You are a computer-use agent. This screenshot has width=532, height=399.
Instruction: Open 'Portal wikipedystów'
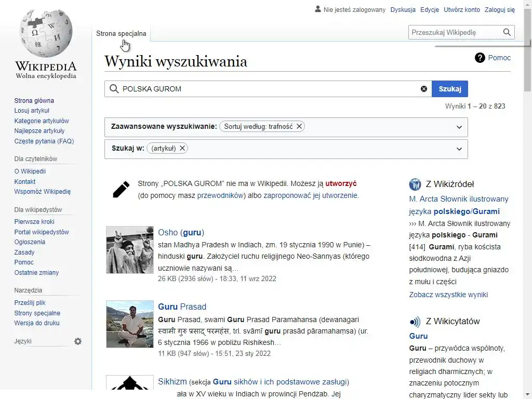42,232
